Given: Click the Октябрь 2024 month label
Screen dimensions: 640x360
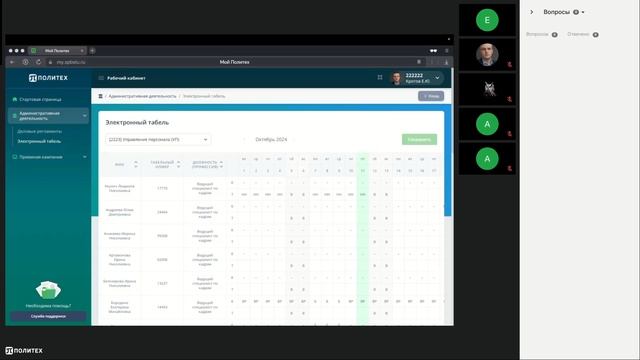Looking at the screenshot, I should pyautogui.click(x=271, y=140).
